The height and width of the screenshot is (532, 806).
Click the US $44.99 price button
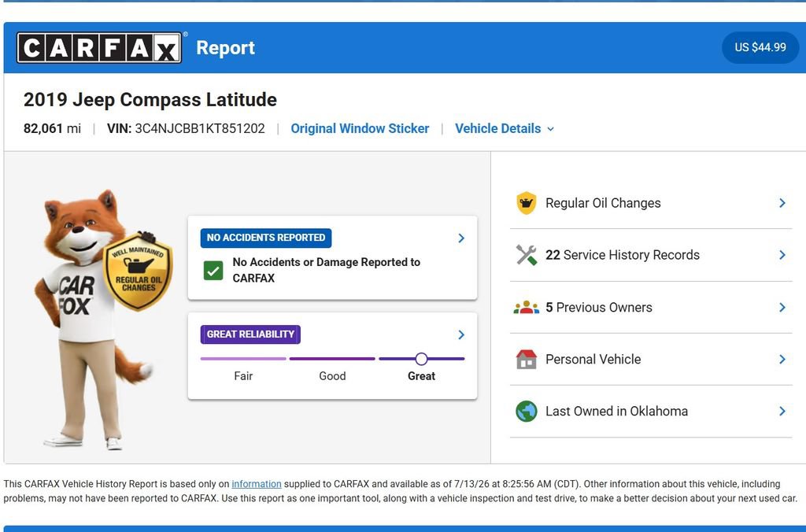[760, 47]
